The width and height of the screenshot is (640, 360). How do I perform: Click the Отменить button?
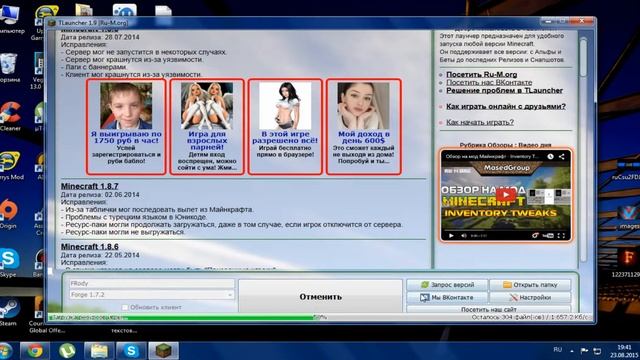[320, 297]
